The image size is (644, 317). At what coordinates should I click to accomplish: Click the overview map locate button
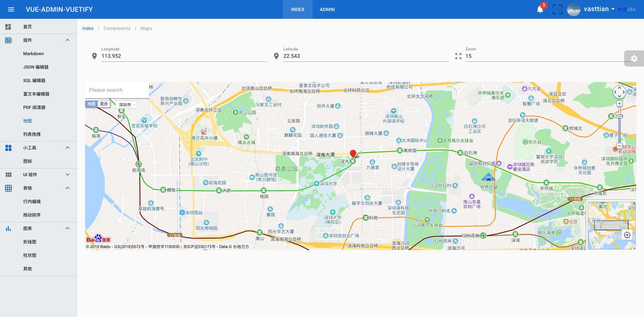pos(627,235)
